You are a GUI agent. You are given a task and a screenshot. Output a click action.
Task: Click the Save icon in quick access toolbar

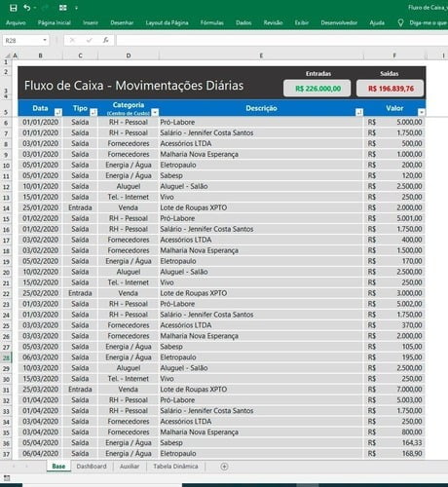tap(13, 8)
